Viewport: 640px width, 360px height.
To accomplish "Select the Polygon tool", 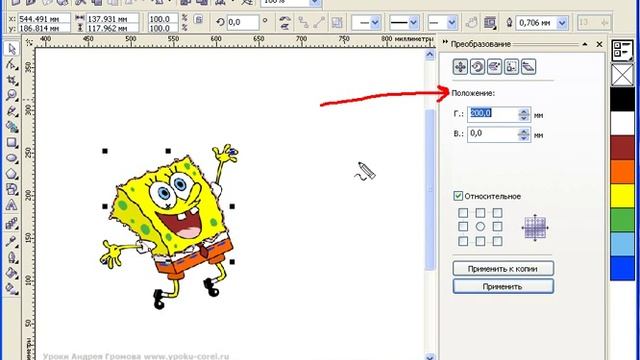I will (x=11, y=174).
